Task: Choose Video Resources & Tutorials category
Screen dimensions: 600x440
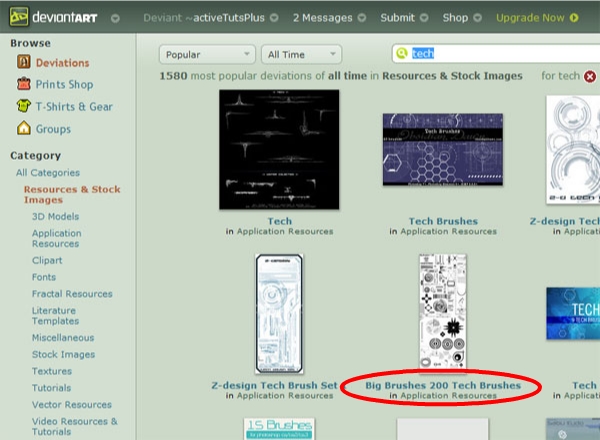Action: (x=75, y=426)
